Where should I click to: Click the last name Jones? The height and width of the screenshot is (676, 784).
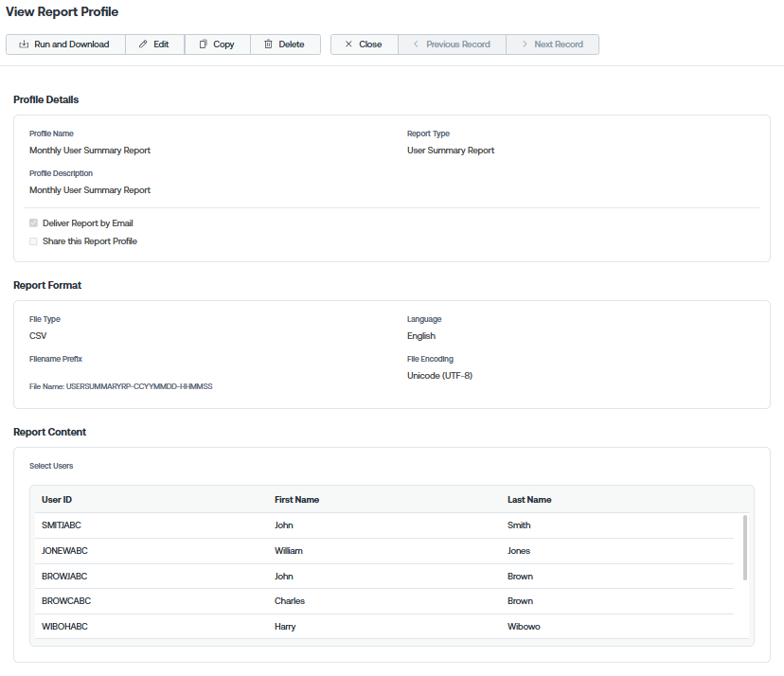click(x=519, y=551)
